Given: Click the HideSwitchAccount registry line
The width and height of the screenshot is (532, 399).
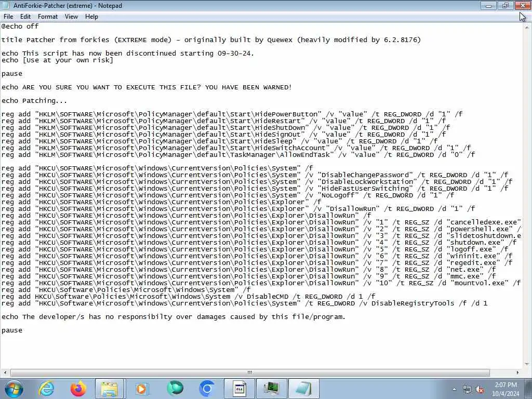Looking at the screenshot, I should point(236,148).
